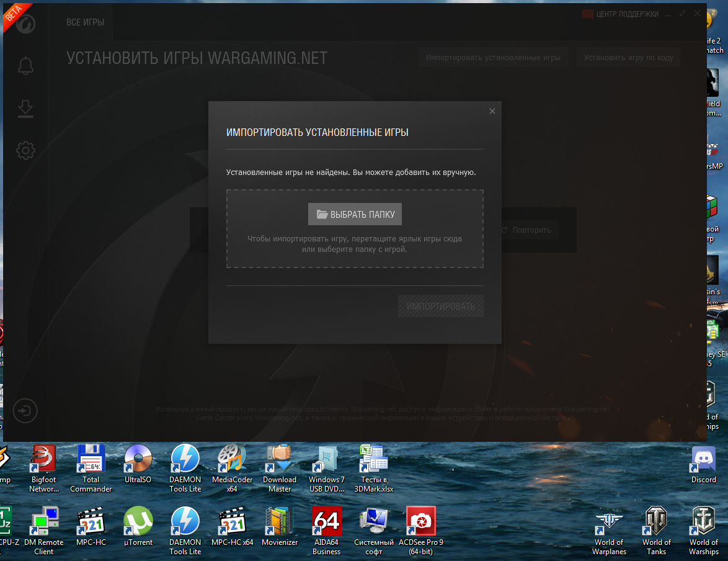Click the login arrow icon at sidebar bottom
The height and width of the screenshot is (561, 728).
pyautogui.click(x=25, y=411)
